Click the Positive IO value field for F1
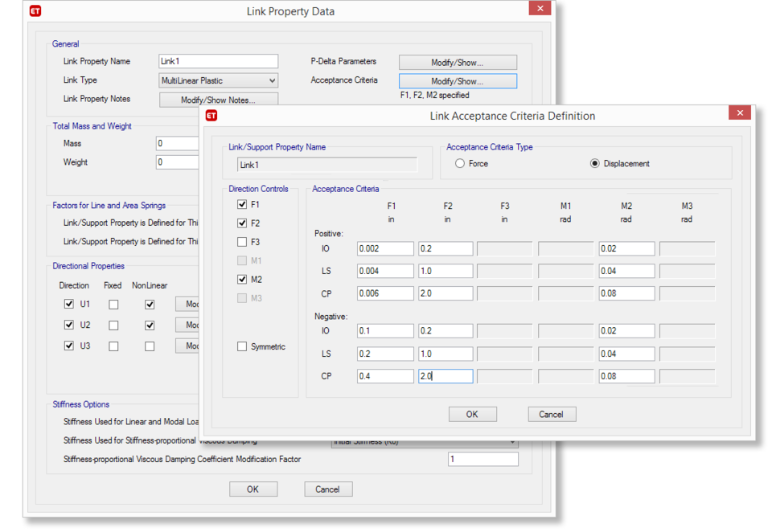Image resolution: width=772 pixels, height=532 pixels. (385, 248)
